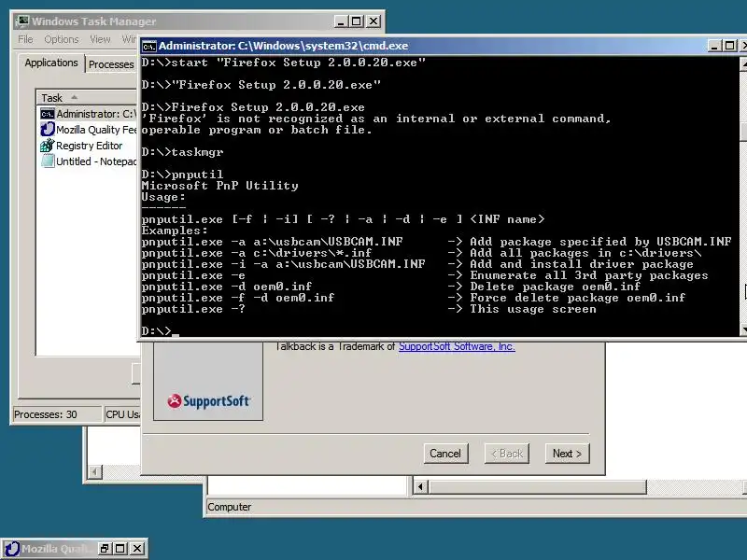Open the View menu in Task Manager
The width and height of the screenshot is (747, 560).
(100, 39)
